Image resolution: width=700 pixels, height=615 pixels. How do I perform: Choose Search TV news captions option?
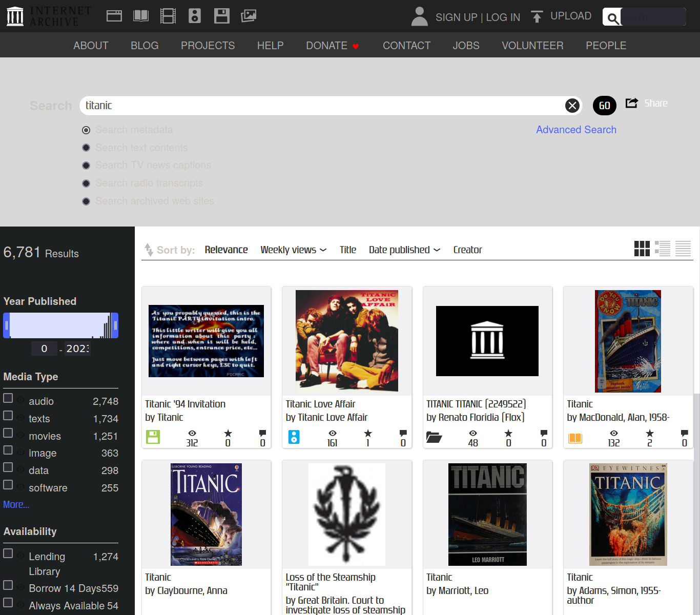(86, 165)
